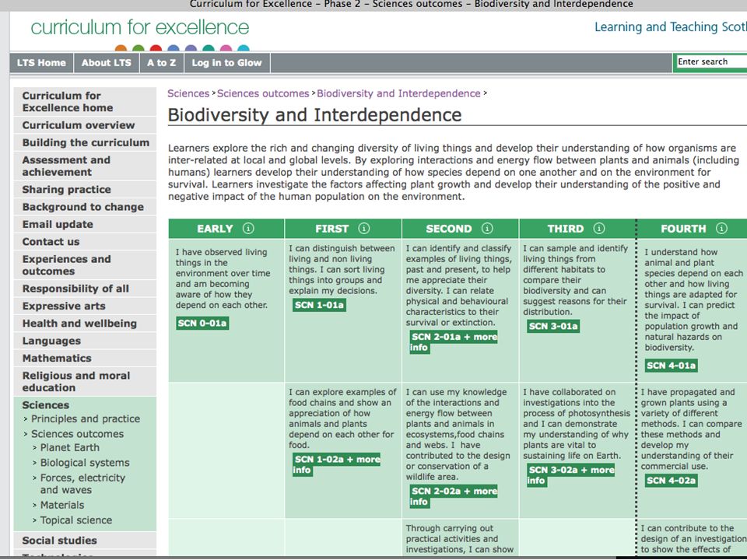
Task: Open the About LTS tab
Action: pos(107,63)
